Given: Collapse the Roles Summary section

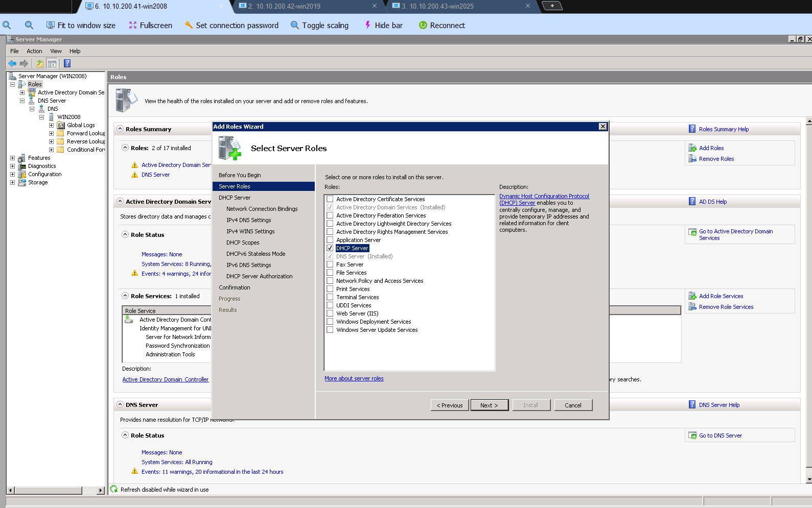Looking at the screenshot, I should [x=120, y=129].
